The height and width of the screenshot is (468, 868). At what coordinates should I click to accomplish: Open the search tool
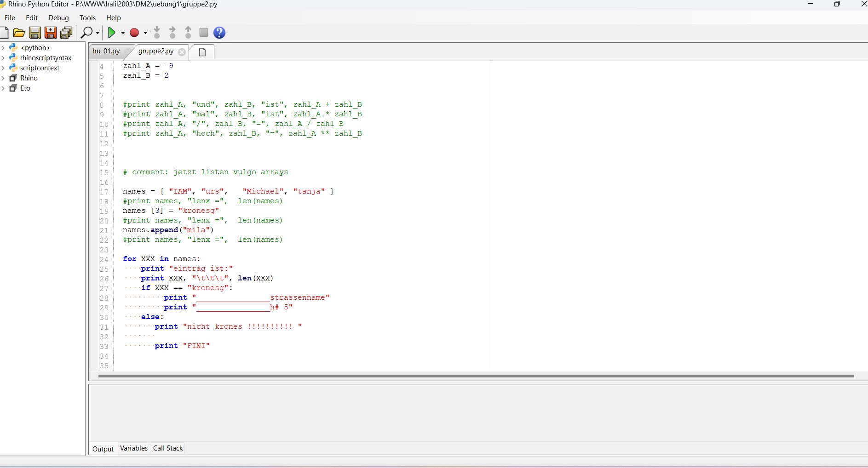click(87, 32)
